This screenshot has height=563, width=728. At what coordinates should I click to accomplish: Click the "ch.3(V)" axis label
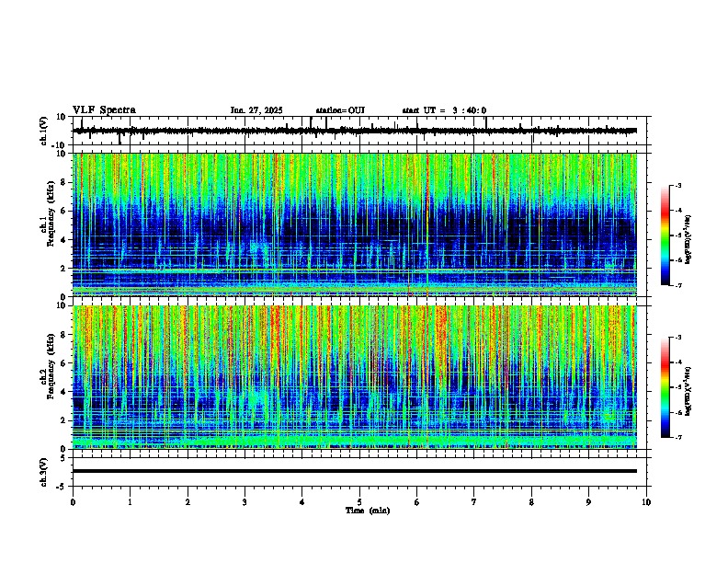[44, 472]
